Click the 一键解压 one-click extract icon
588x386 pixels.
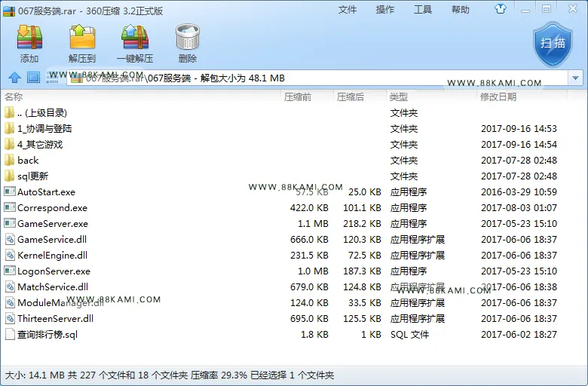(x=135, y=37)
